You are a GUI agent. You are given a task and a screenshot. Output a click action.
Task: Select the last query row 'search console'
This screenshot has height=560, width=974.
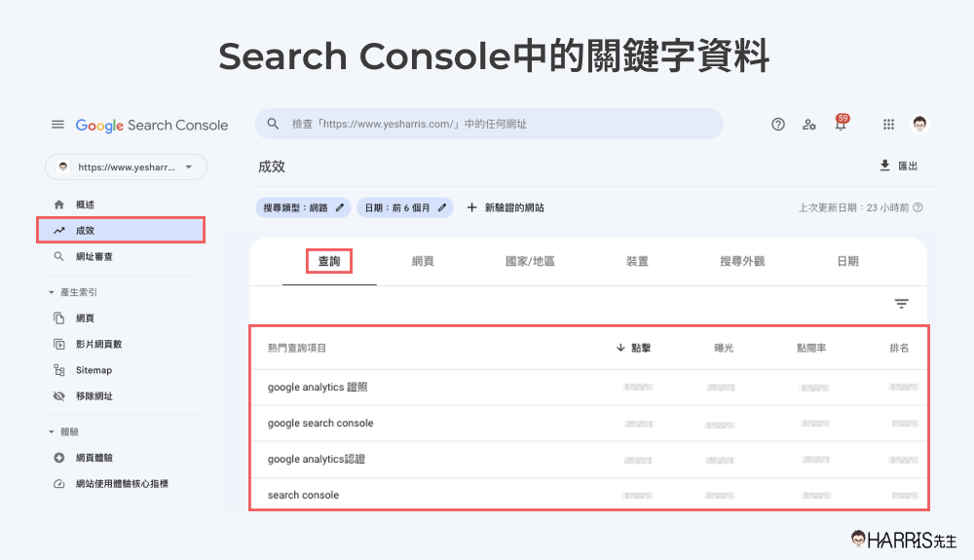click(589, 495)
